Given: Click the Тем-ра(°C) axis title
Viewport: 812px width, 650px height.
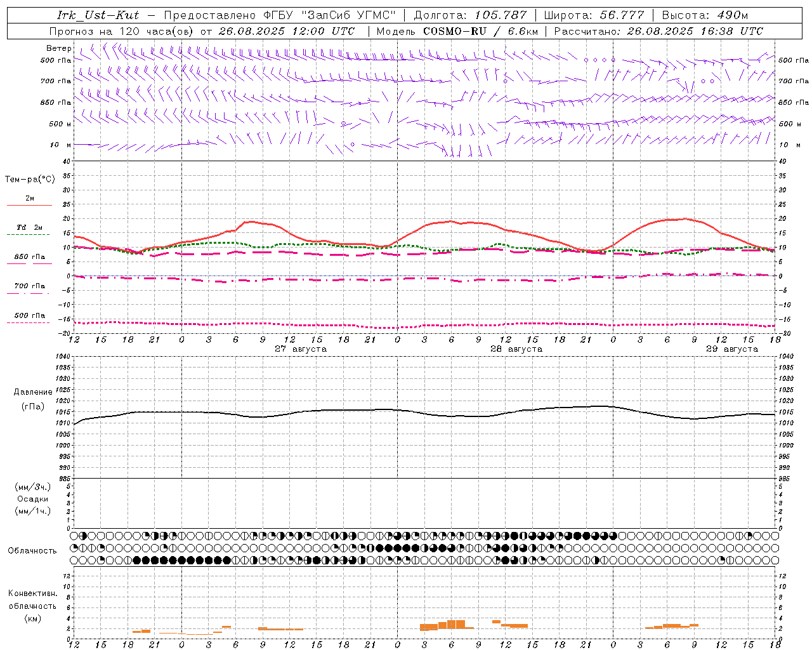Looking at the screenshot, I should [30, 180].
